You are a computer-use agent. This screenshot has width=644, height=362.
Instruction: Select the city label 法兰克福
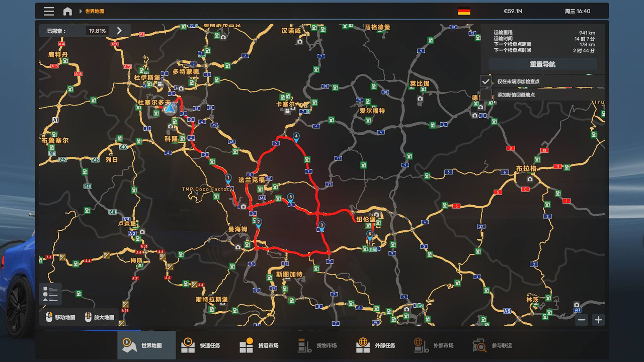click(252, 179)
